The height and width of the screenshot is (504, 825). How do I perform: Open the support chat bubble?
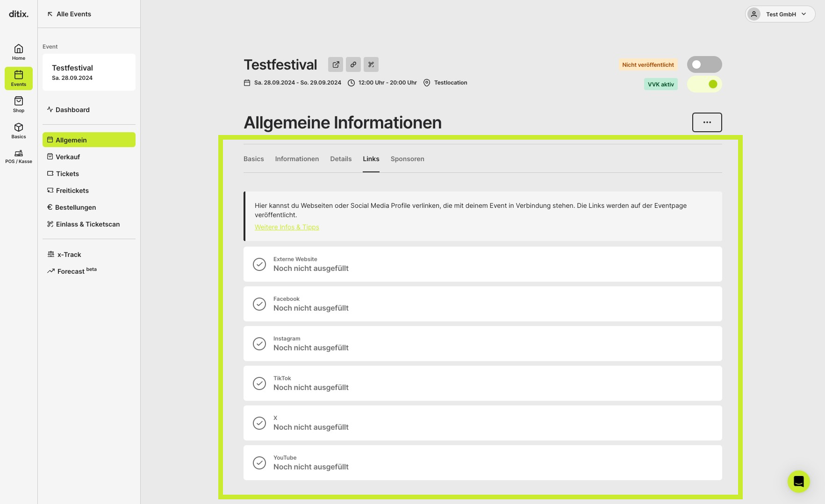point(798,481)
